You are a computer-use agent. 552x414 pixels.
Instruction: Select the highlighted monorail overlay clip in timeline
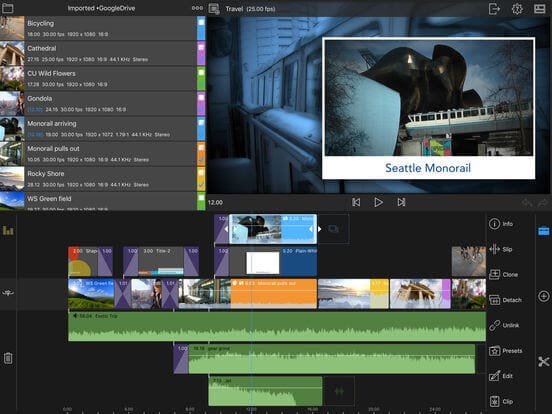[x=273, y=229]
